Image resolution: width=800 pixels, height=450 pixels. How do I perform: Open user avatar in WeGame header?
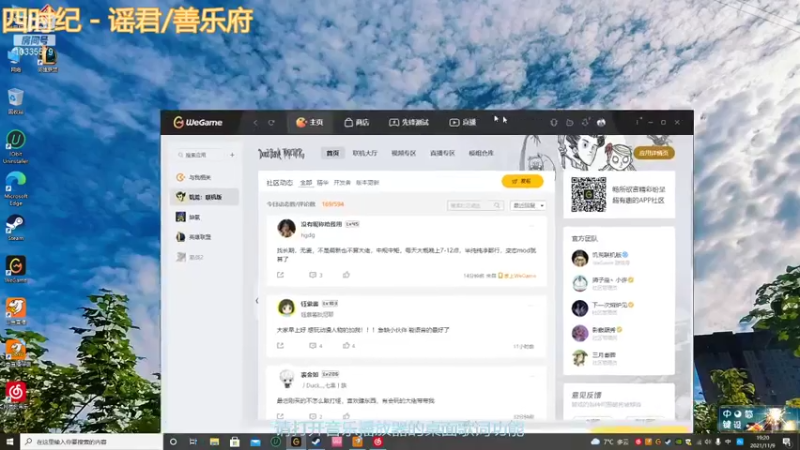point(601,122)
